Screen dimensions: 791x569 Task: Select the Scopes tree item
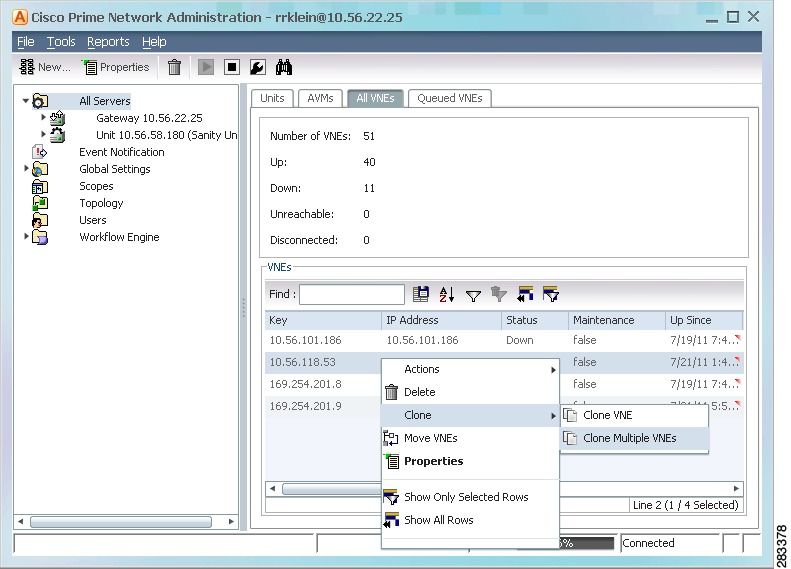tap(96, 186)
